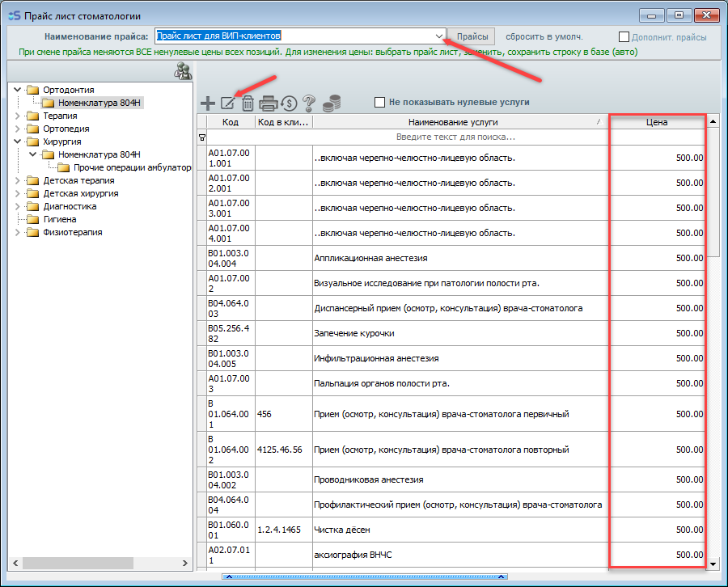Click the edit (pencil) icon in the toolbar
This screenshot has height=587, width=728.
tap(228, 103)
